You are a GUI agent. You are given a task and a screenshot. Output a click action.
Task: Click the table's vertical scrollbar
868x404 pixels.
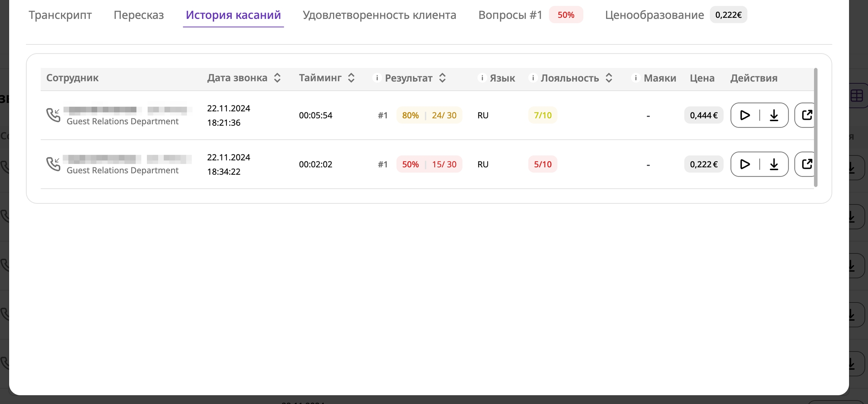pos(816,127)
